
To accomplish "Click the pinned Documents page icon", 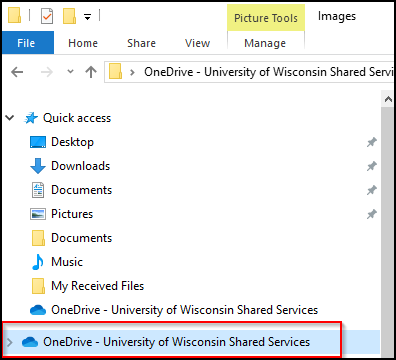I will 38,190.
